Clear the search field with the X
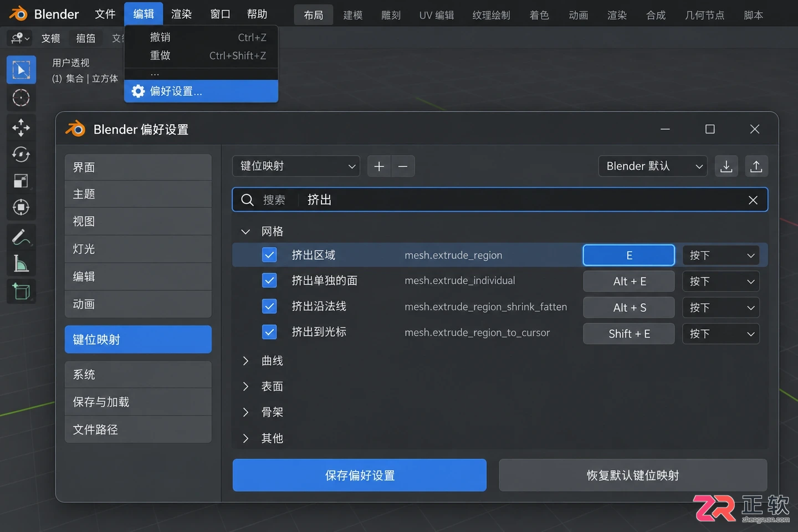Viewport: 798px width, 532px height. (x=753, y=200)
